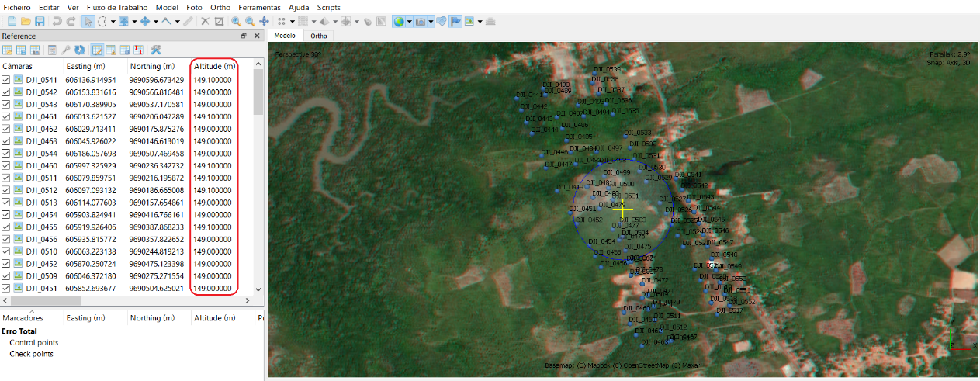Select the Control points row
The image size is (980, 381).
[x=33, y=342]
